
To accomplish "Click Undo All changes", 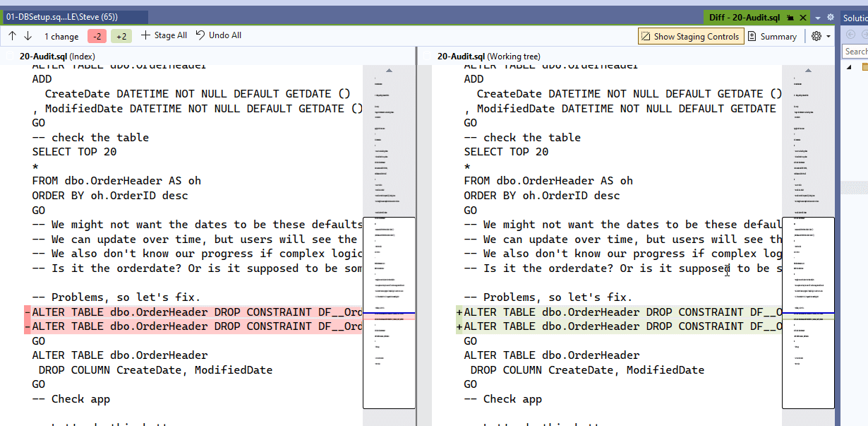I will [x=219, y=35].
